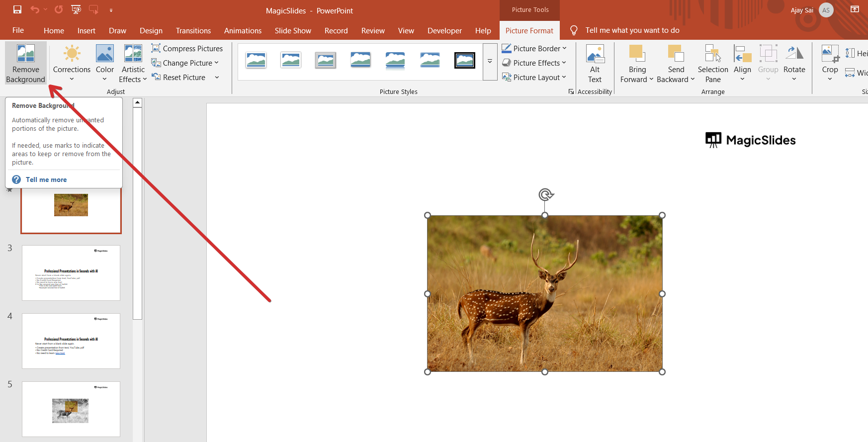
Task: Click the Compress Pictures icon
Action: pos(156,48)
